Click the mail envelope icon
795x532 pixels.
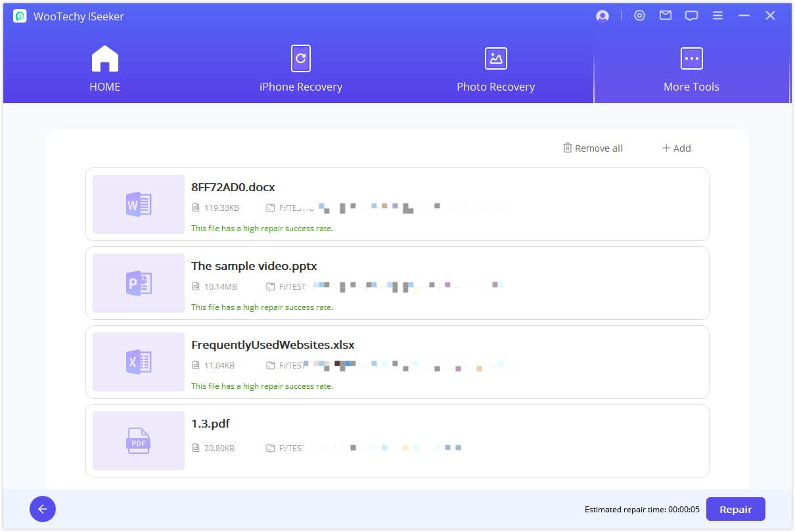(666, 16)
